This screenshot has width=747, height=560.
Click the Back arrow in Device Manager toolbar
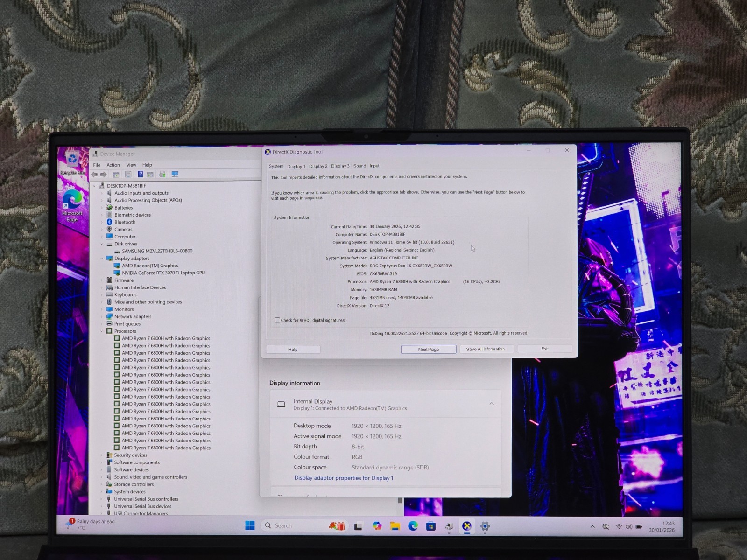point(95,175)
